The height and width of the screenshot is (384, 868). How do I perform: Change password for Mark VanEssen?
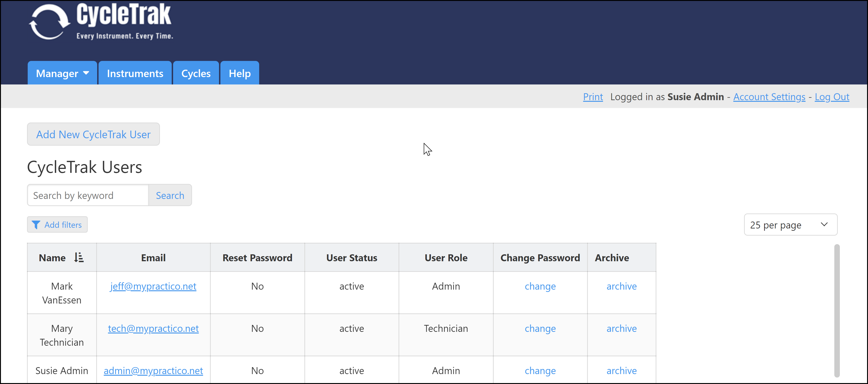[540, 286]
